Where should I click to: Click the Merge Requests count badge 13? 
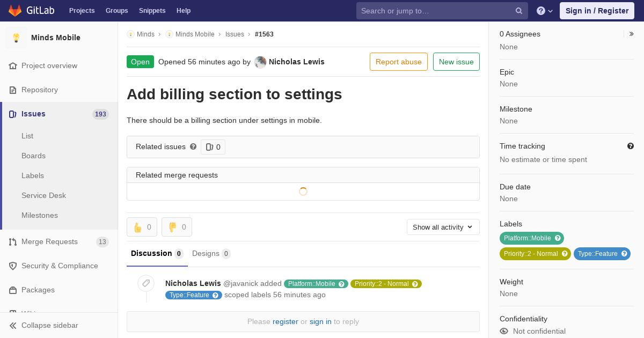pyautogui.click(x=102, y=242)
